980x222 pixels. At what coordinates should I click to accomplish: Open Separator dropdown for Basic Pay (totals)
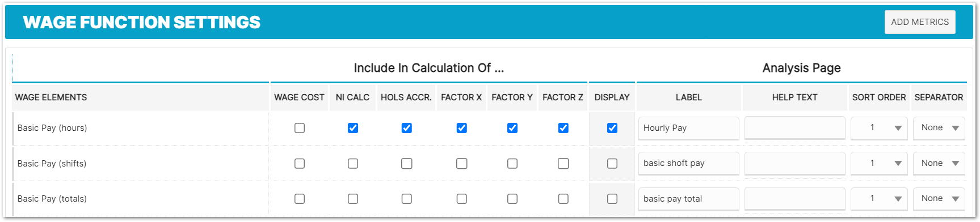pos(939,199)
